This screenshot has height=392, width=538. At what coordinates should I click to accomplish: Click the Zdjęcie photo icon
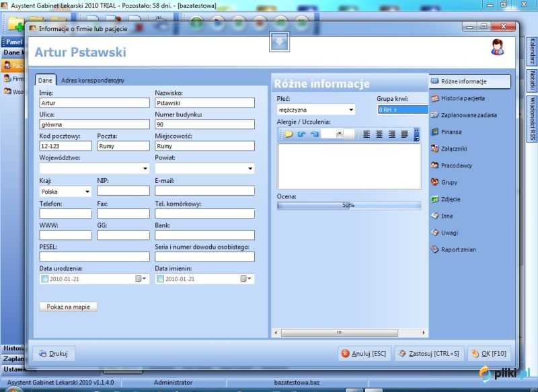(434, 199)
